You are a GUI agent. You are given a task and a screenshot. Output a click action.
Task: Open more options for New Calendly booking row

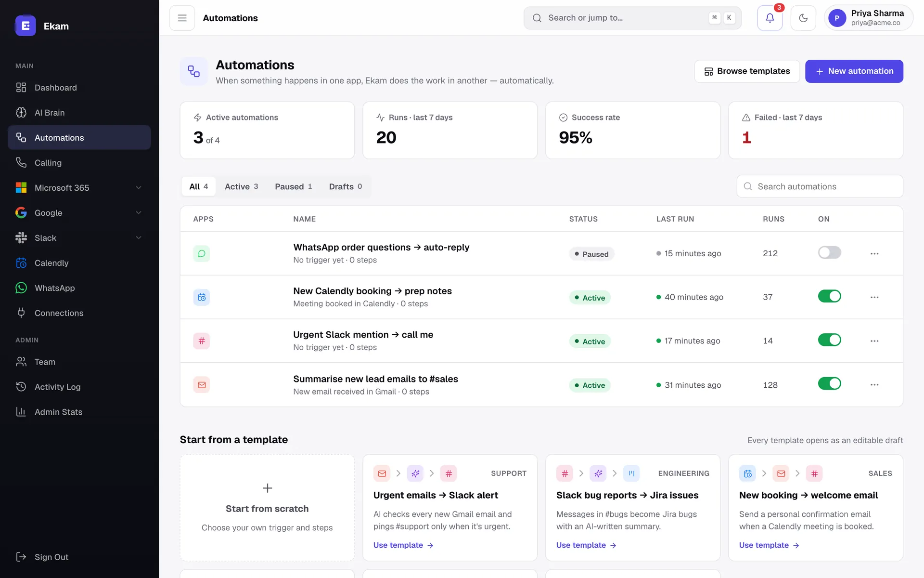click(x=874, y=297)
